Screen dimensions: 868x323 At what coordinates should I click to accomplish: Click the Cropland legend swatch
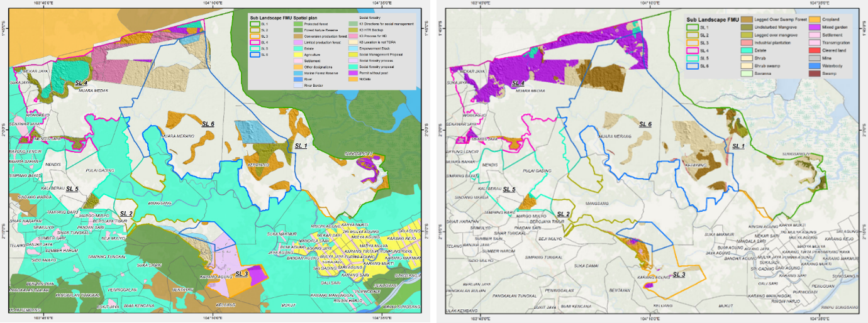tap(815, 19)
